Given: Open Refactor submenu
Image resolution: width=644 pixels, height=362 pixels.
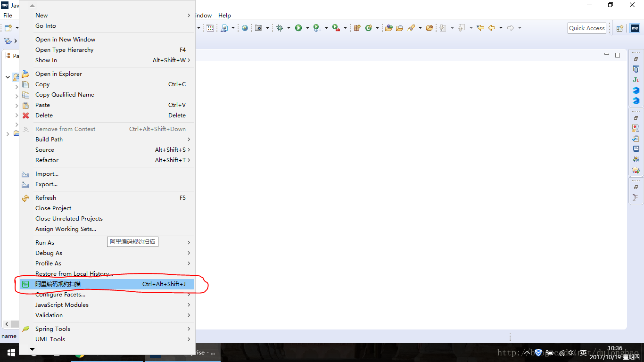Looking at the screenshot, I should click(x=107, y=160).
